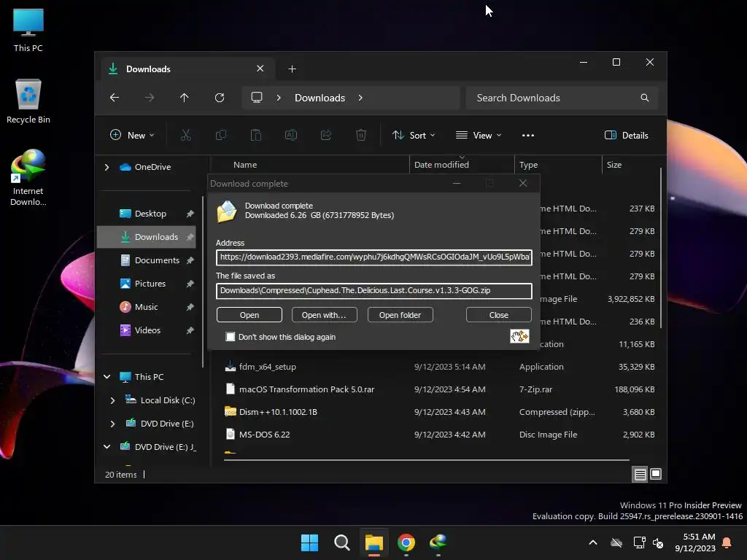Click the Type column header
The image size is (747, 560).
click(x=558, y=165)
